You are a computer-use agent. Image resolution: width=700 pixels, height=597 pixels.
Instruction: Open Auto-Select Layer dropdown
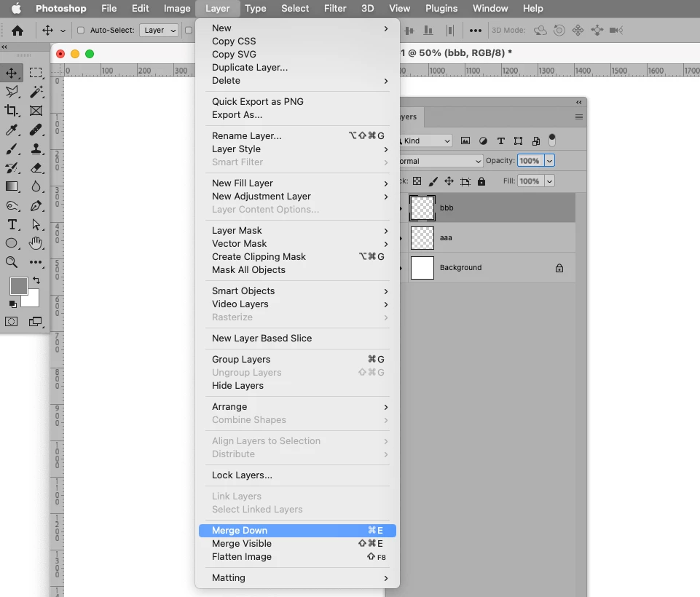pos(159,31)
